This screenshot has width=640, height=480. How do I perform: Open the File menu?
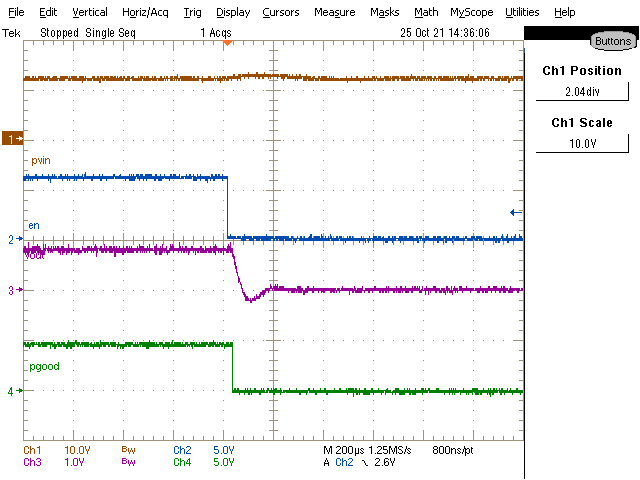(16, 12)
